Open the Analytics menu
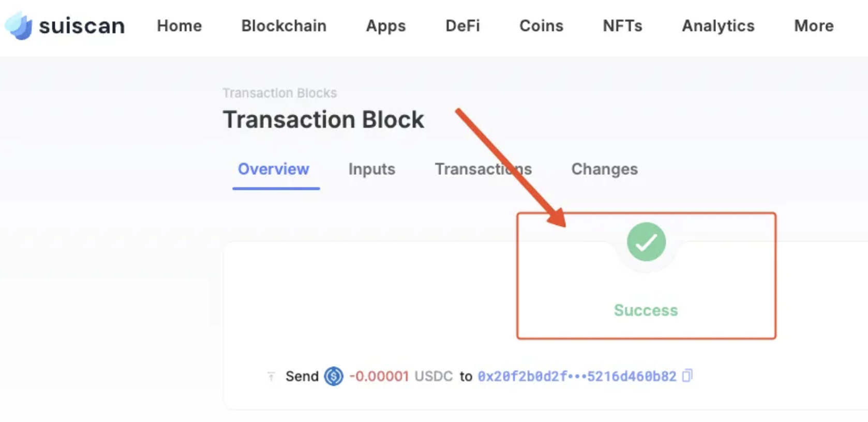The height and width of the screenshot is (422, 868). click(x=718, y=26)
